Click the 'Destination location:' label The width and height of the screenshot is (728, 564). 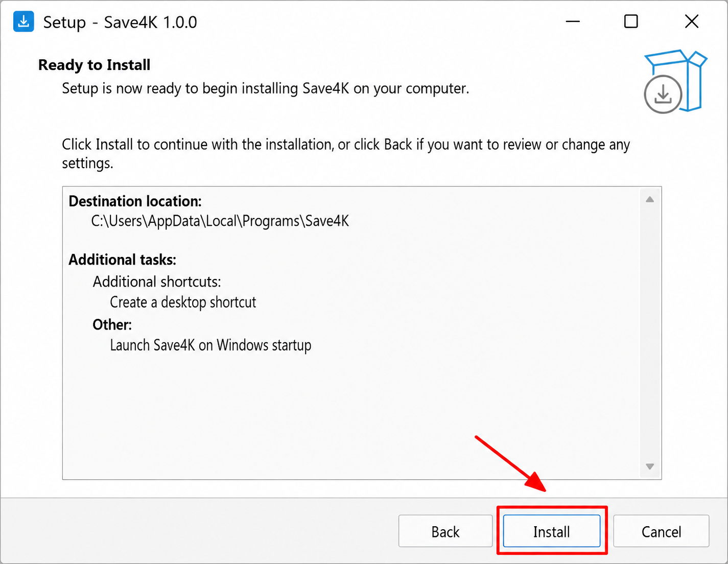[x=135, y=201]
